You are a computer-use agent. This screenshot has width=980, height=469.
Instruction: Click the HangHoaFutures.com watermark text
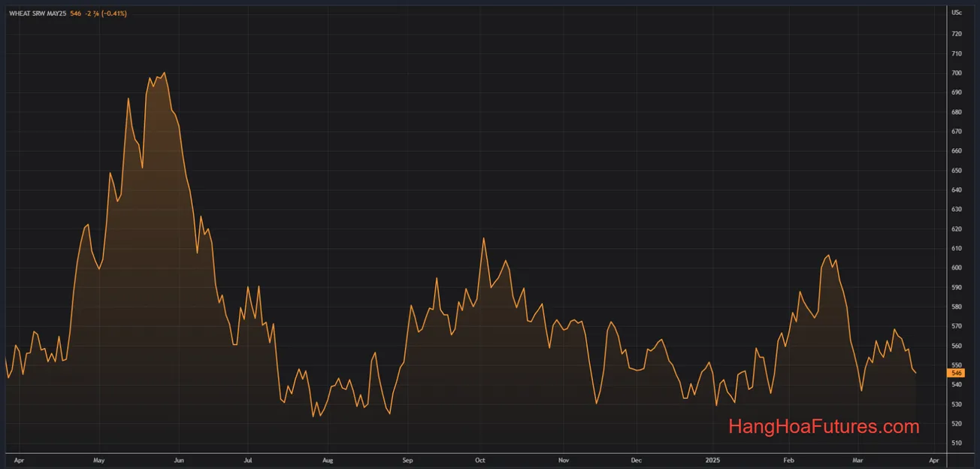tap(824, 427)
